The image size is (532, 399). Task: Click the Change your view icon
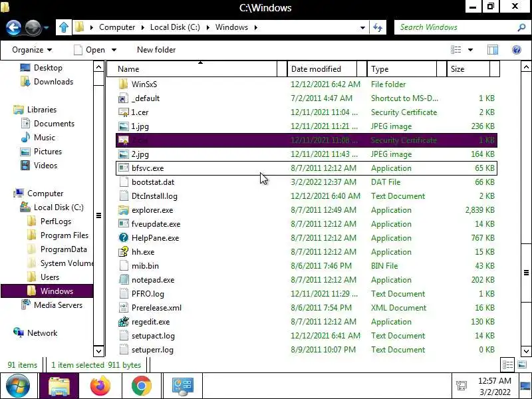point(456,50)
